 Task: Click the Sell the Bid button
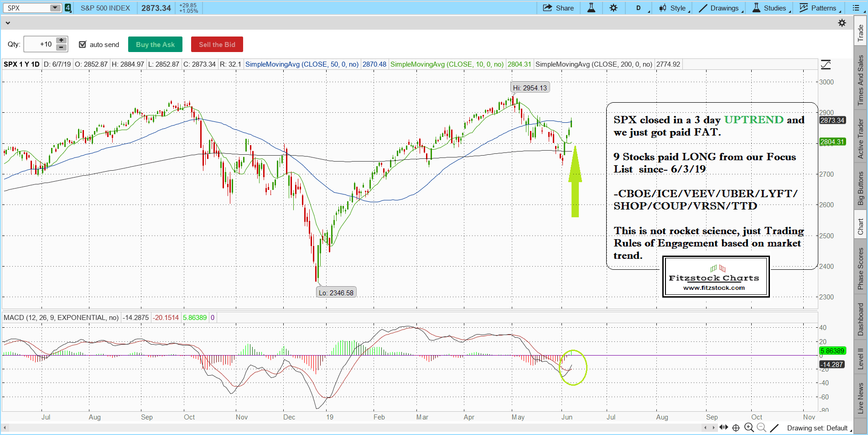(217, 44)
